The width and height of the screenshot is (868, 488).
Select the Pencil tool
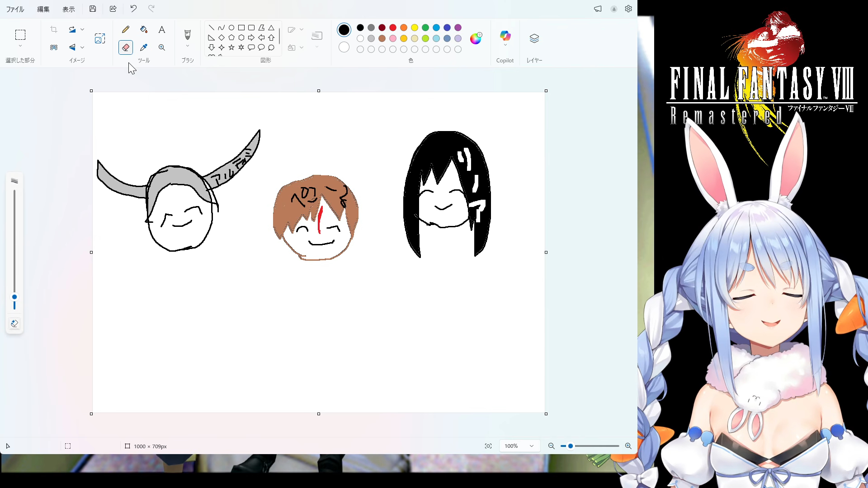[x=126, y=29]
